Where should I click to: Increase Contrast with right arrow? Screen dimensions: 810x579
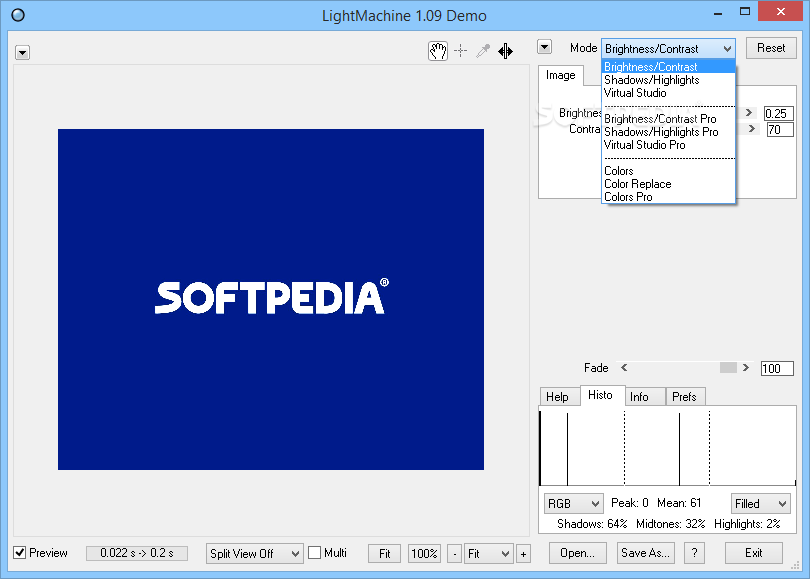(752, 129)
